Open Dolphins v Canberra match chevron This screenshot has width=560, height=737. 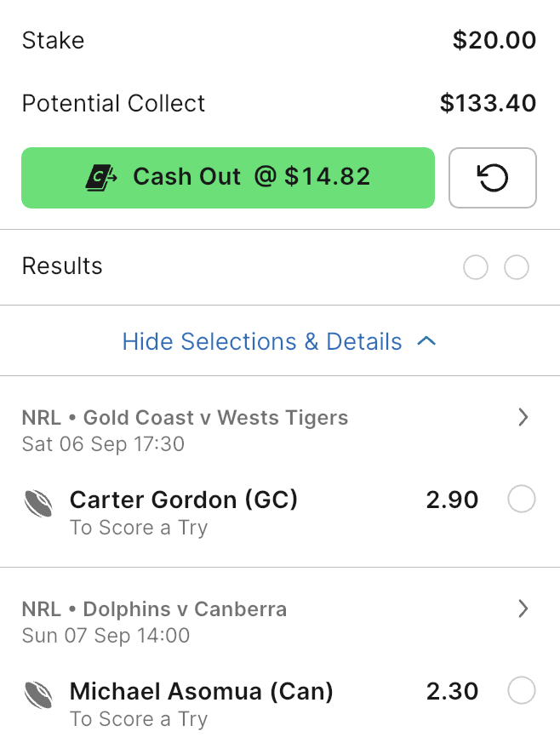click(x=523, y=608)
